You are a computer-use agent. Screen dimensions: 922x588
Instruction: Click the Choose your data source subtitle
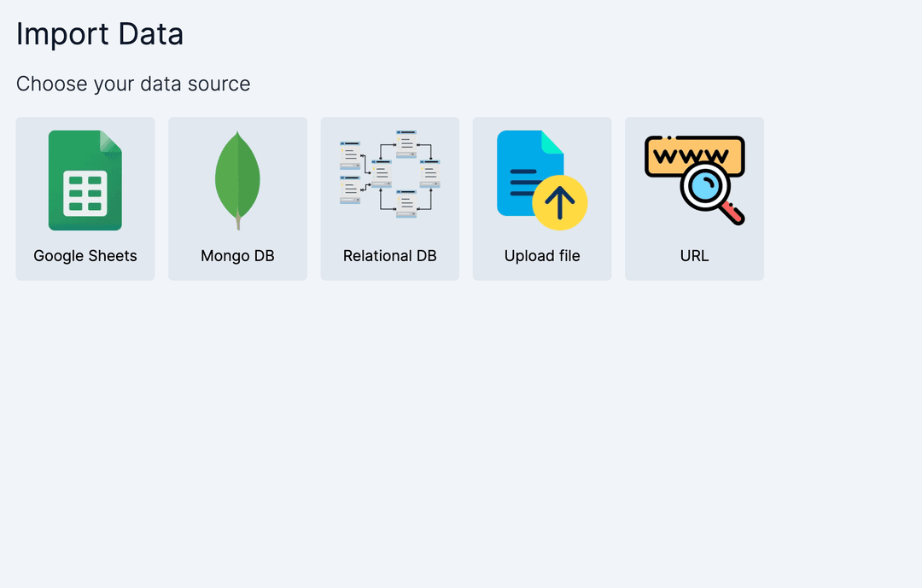tap(132, 84)
